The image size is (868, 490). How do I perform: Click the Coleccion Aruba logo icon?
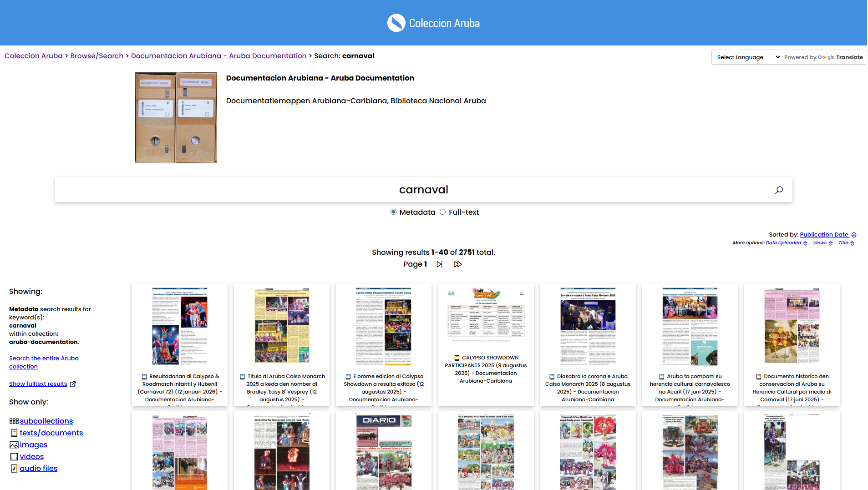(396, 23)
